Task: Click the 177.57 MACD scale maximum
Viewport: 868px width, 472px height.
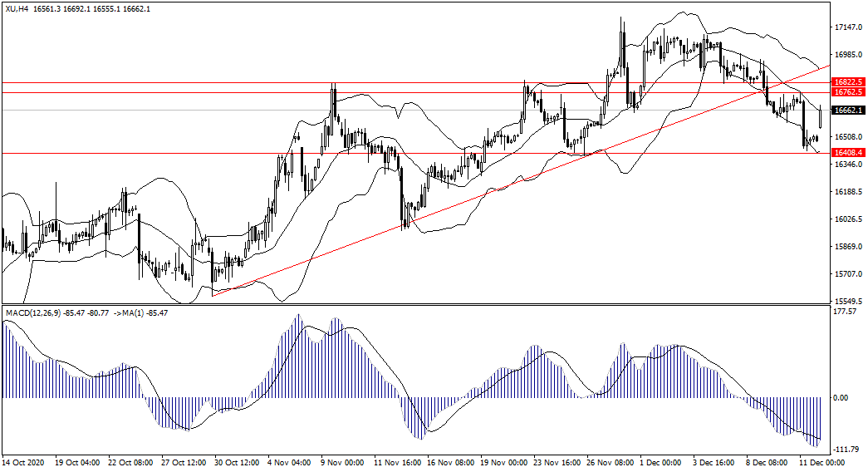Action: (x=847, y=312)
